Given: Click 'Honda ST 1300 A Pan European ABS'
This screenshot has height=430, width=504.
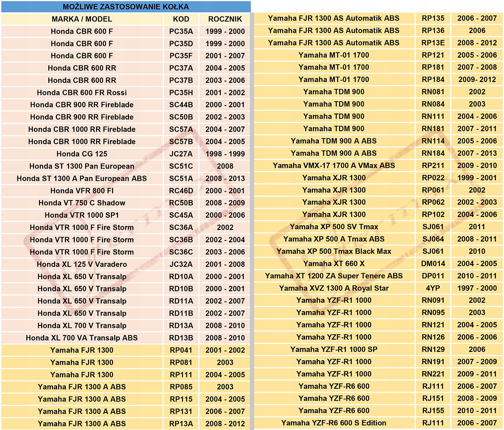Looking at the screenshot, I should coord(82,178).
